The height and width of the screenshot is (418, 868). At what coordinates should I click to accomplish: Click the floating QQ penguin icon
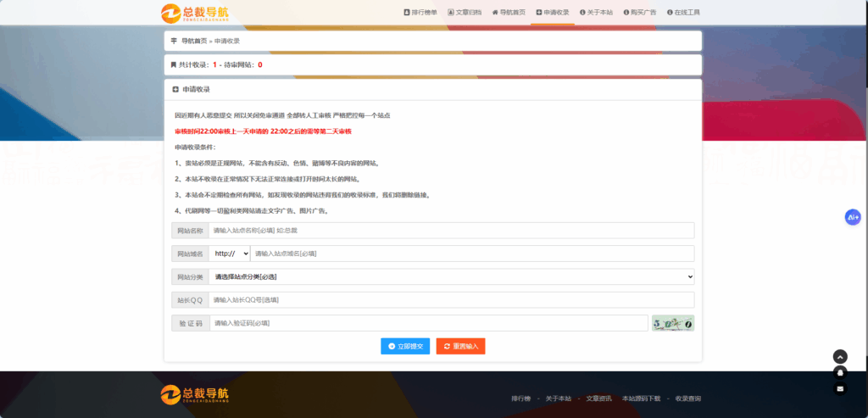point(840,372)
